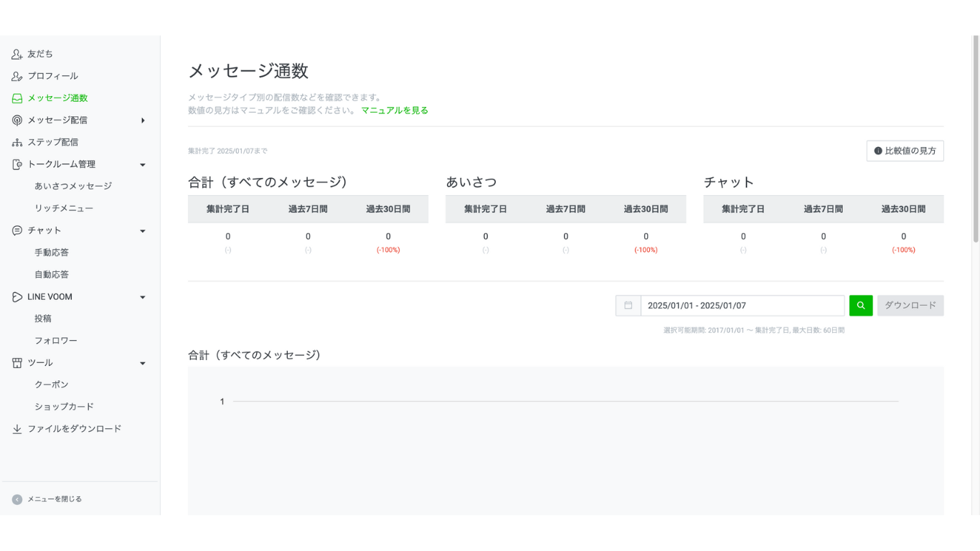Click the green search magnifier button

pyautogui.click(x=861, y=306)
